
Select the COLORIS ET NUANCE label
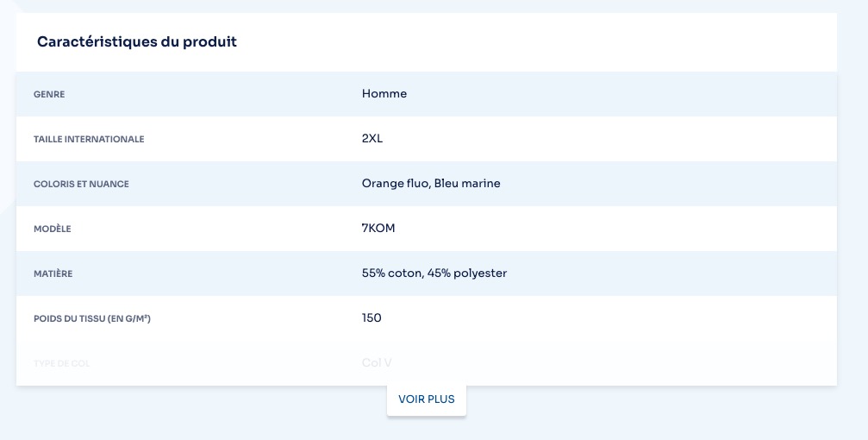pos(81,184)
